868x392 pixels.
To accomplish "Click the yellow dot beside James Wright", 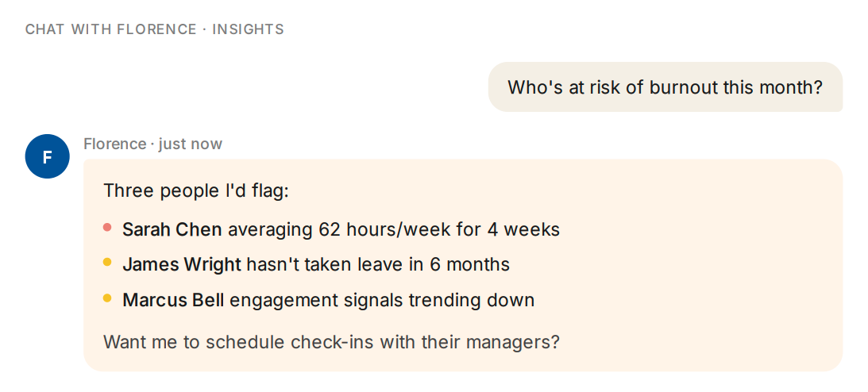I will 107,263.
